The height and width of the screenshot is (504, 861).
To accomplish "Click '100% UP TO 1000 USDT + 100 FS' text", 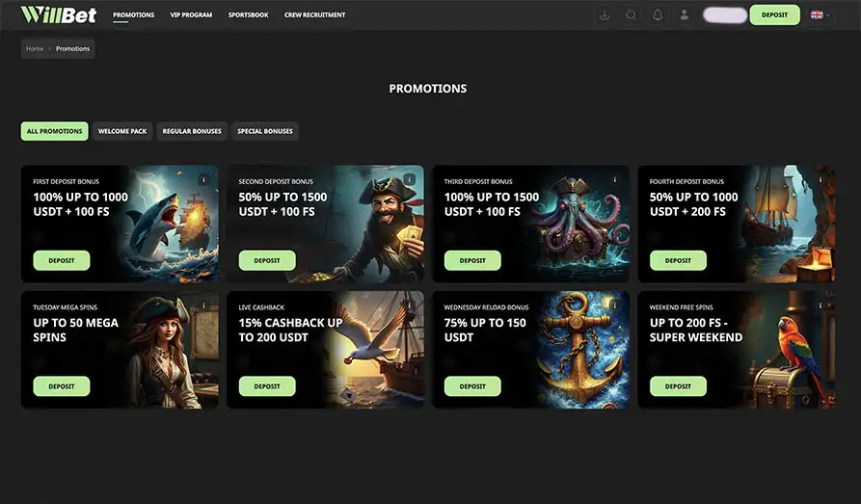I will tap(81, 204).
